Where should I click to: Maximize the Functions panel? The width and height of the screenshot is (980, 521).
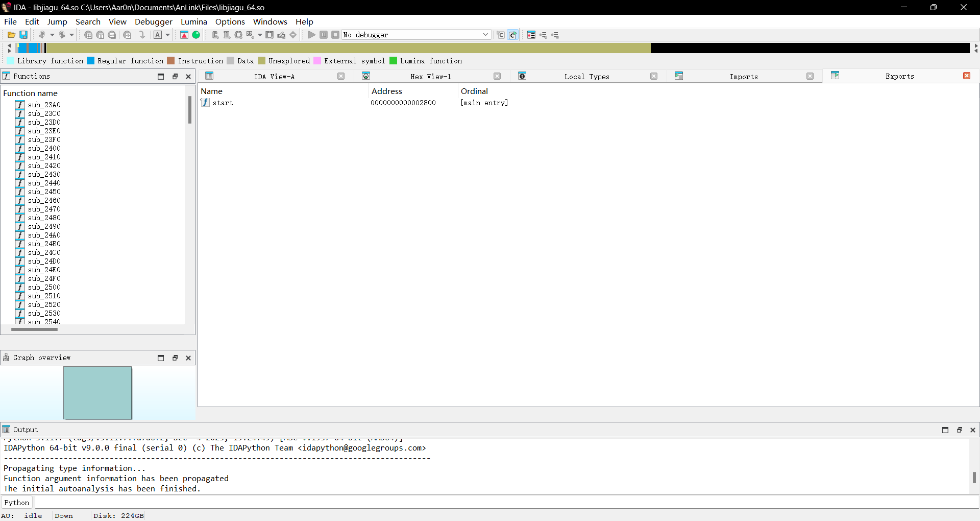(x=161, y=76)
